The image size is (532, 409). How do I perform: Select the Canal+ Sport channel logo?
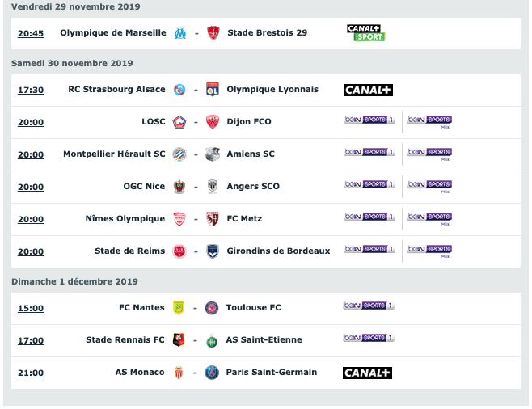(366, 33)
